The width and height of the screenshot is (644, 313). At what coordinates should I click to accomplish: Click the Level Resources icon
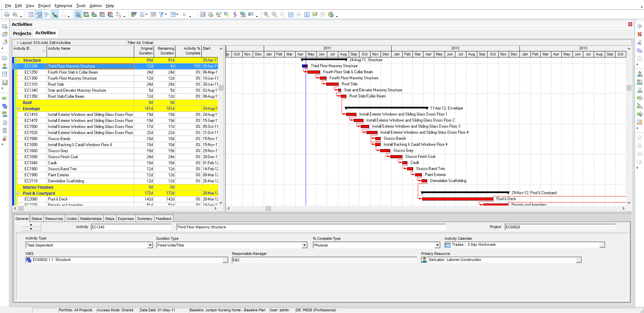pyautogui.click(x=218, y=14)
